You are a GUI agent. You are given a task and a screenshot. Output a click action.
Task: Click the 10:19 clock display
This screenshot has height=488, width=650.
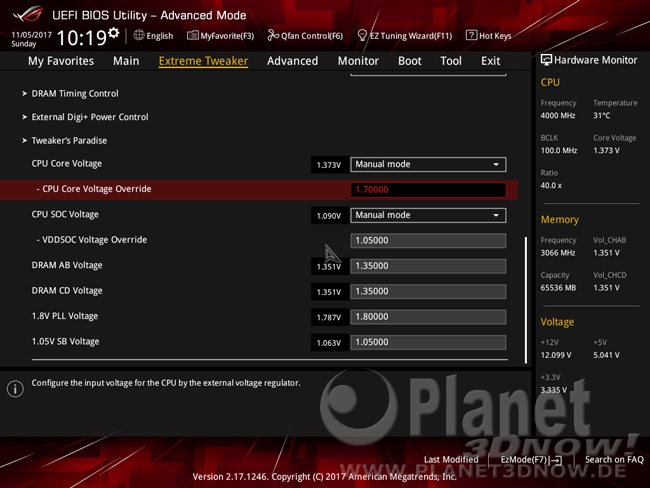coord(82,38)
